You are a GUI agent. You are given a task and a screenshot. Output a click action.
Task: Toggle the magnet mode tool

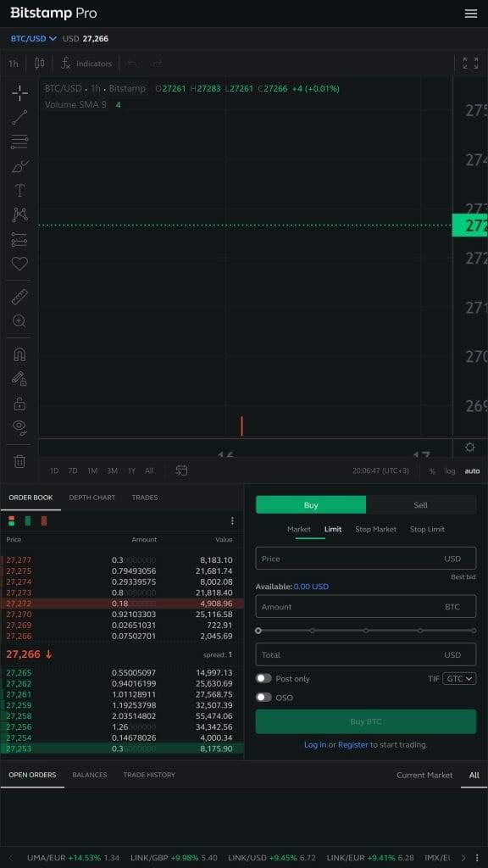click(x=19, y=354)
